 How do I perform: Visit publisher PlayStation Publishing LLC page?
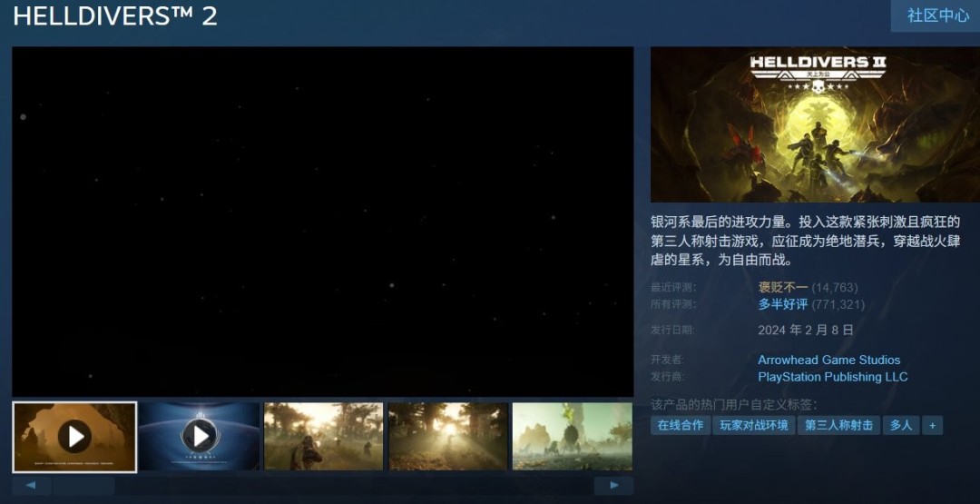click(832, 377)
